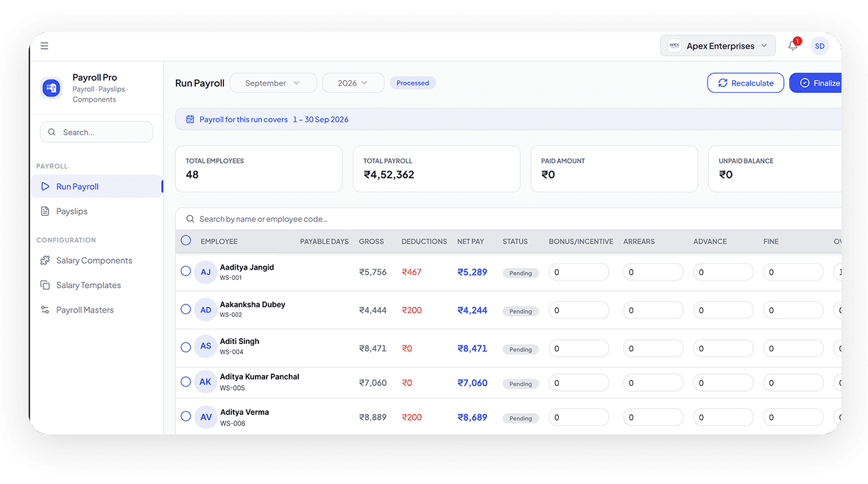Click the AJ avatar for Aaditya Jangid
868x484 pixels.
(205, 272)
